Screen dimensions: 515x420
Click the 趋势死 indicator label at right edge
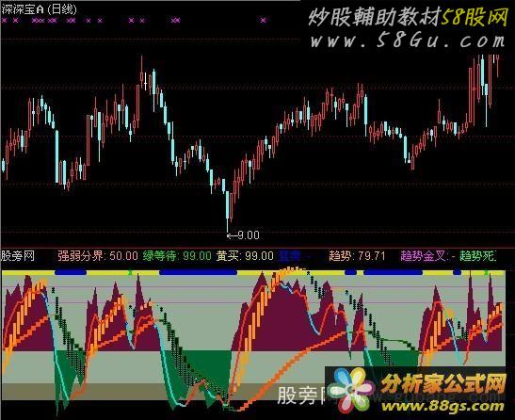[x=478, y=256]
